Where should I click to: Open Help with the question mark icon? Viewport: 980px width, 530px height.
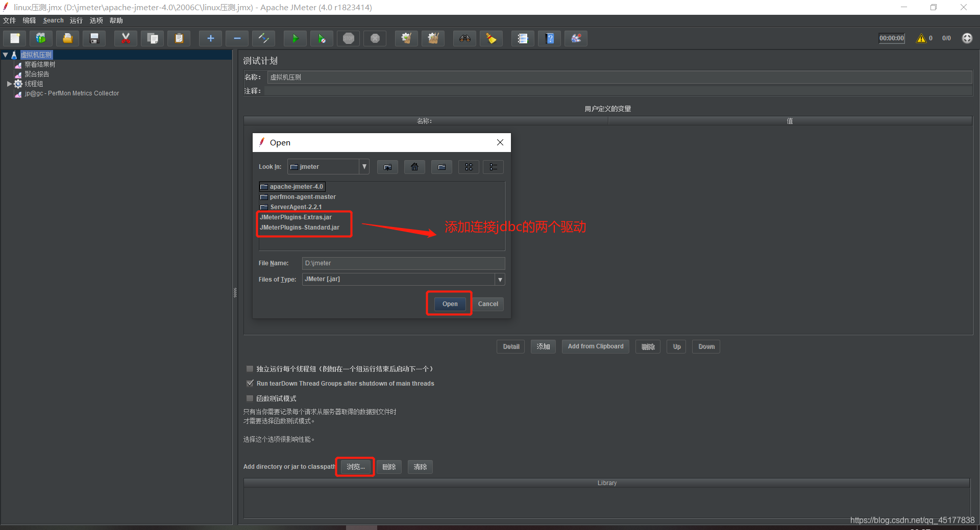click(550, 38)
